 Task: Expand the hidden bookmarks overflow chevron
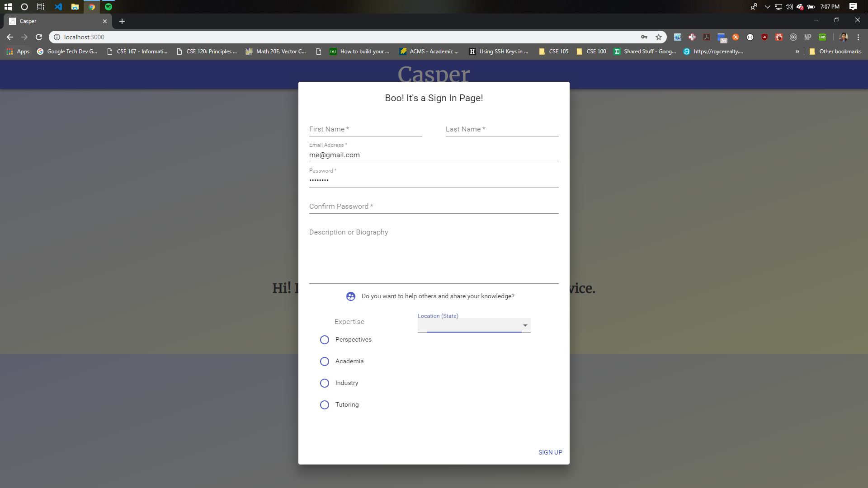coord(797,52)
